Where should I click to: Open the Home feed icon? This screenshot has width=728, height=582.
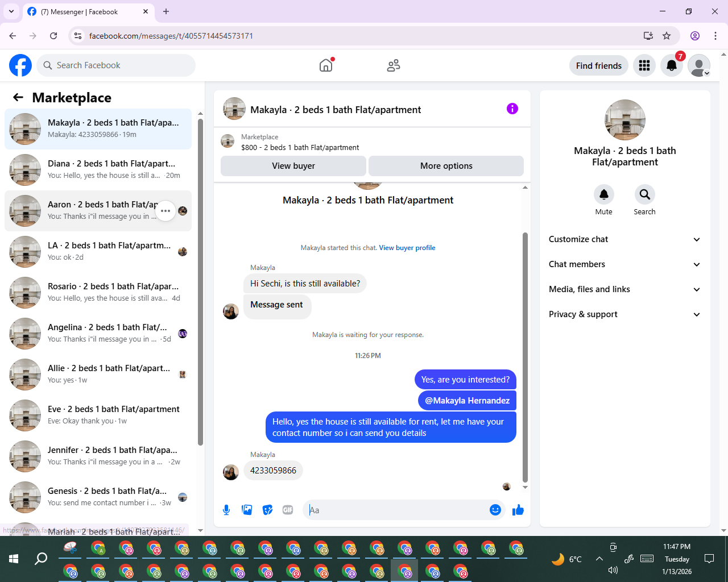(326, 65)
